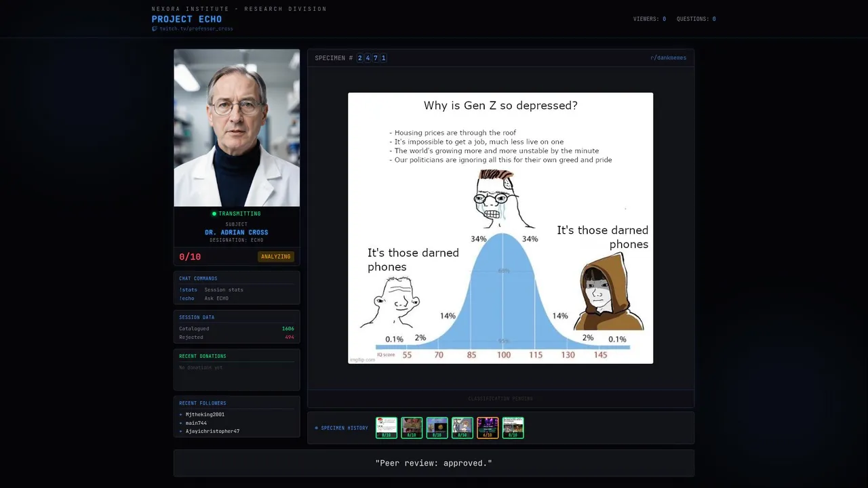Click the Rejected value 494
Screen dimensions: 868x488
pos(290,337)
